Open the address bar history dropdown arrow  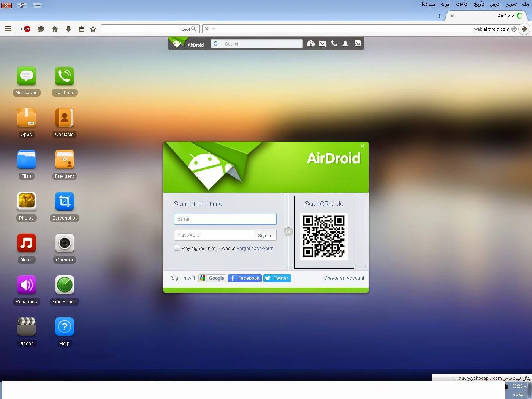(x=214, y=29)
